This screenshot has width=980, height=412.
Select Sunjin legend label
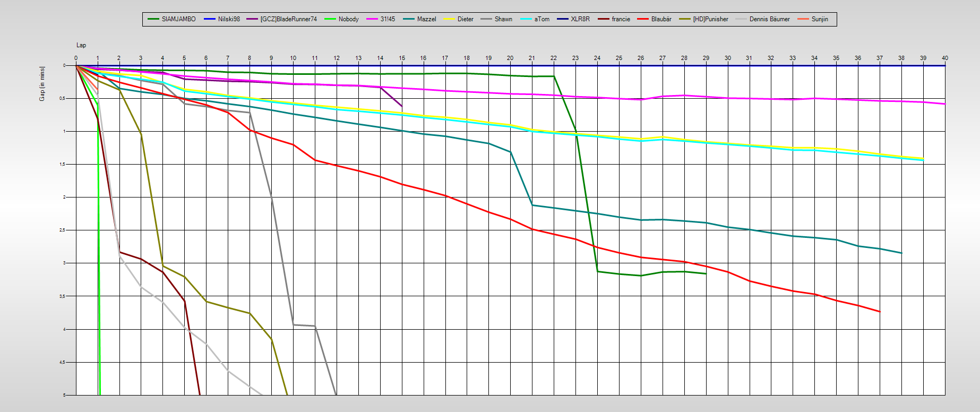pos(820,19)
